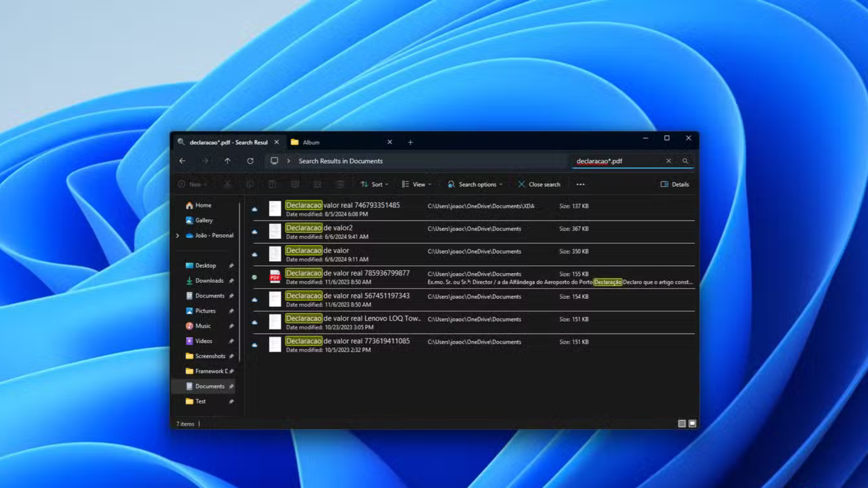Toggle the Details pane

tap(675, 184)
